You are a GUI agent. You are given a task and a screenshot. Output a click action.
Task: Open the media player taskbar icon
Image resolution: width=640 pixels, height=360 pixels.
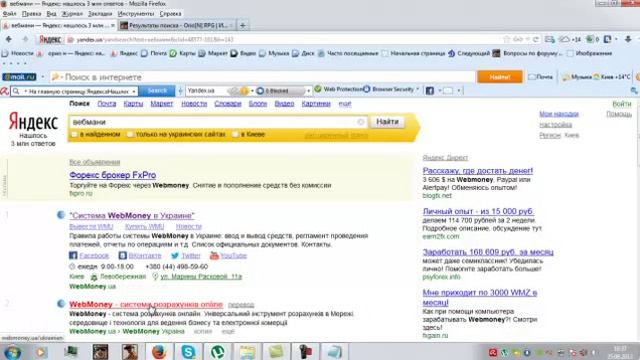(x=41, y=352)
